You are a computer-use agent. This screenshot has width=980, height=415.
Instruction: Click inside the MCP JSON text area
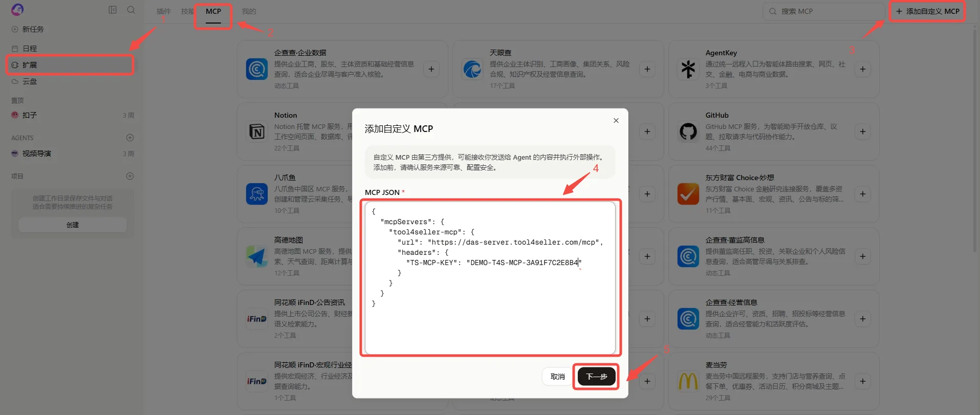click(490, 278)
